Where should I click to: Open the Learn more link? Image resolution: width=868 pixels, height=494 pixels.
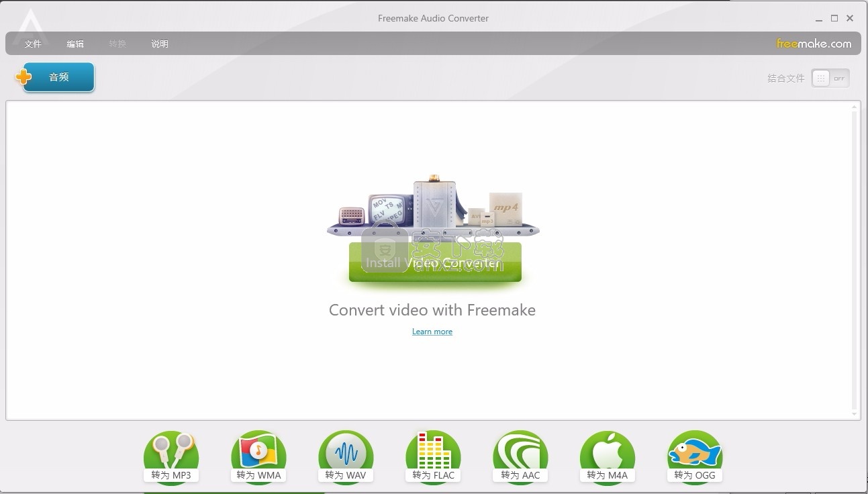point(432,332)
